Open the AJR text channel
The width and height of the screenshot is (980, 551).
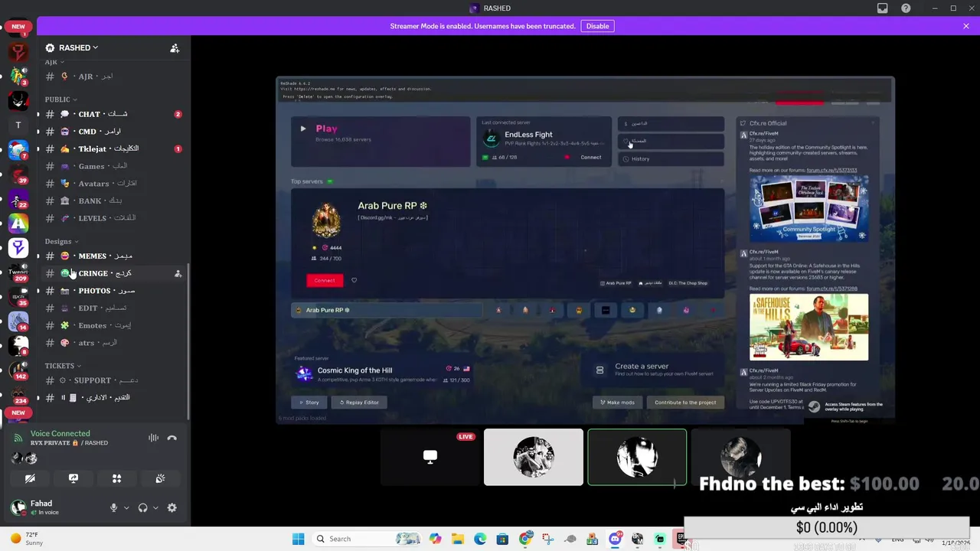pos(113,77)
